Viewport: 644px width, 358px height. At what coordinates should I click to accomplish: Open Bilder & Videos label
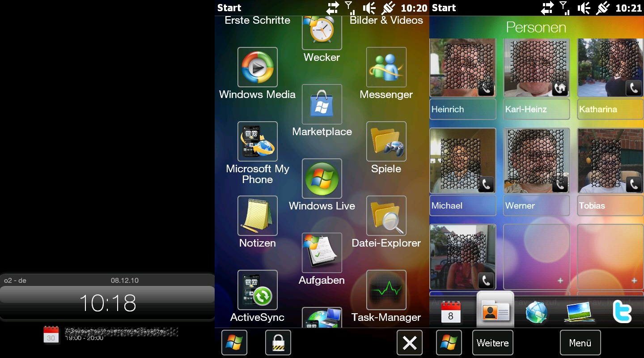386,20
